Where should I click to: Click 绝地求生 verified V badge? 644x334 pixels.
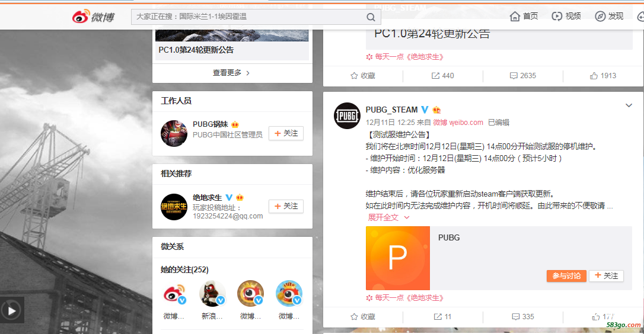(229, 197)
